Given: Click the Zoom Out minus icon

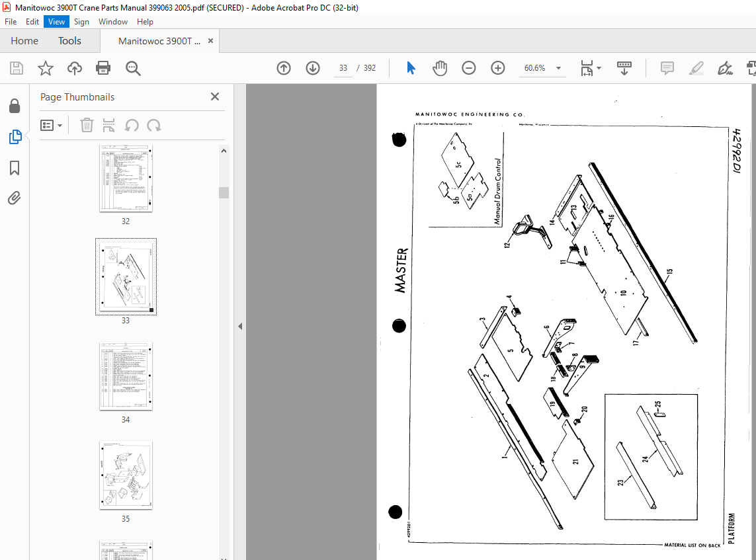Looking at the screenshot, I should click(469, 68).
